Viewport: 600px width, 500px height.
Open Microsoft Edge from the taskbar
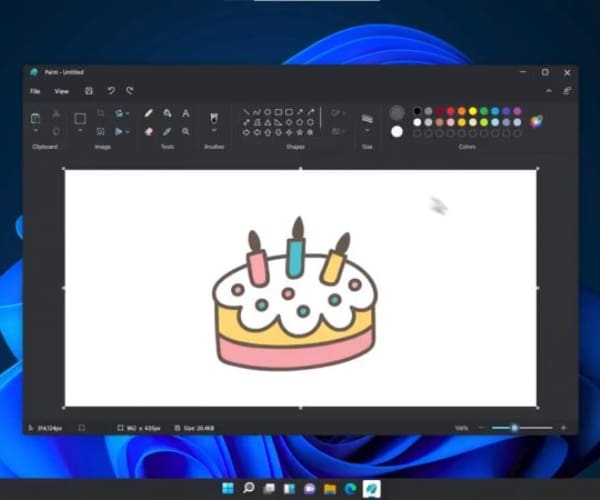click(x=350, y=489)
